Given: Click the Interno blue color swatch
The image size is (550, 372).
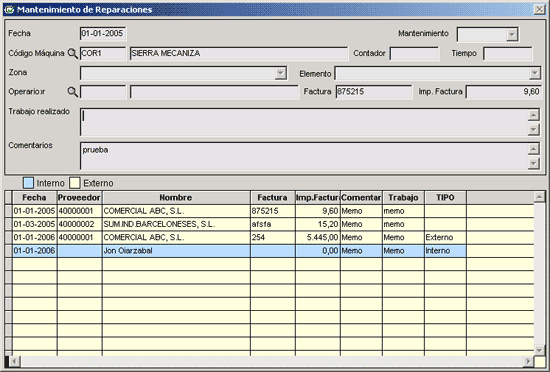Looking at the screenshot, I should [x=28, y=183].
